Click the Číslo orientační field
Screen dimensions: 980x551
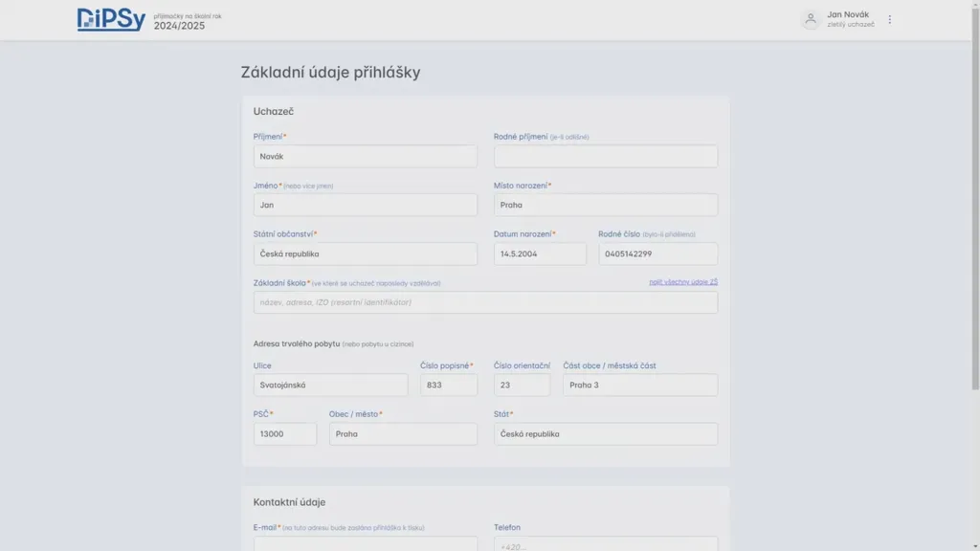click(522, 385)
